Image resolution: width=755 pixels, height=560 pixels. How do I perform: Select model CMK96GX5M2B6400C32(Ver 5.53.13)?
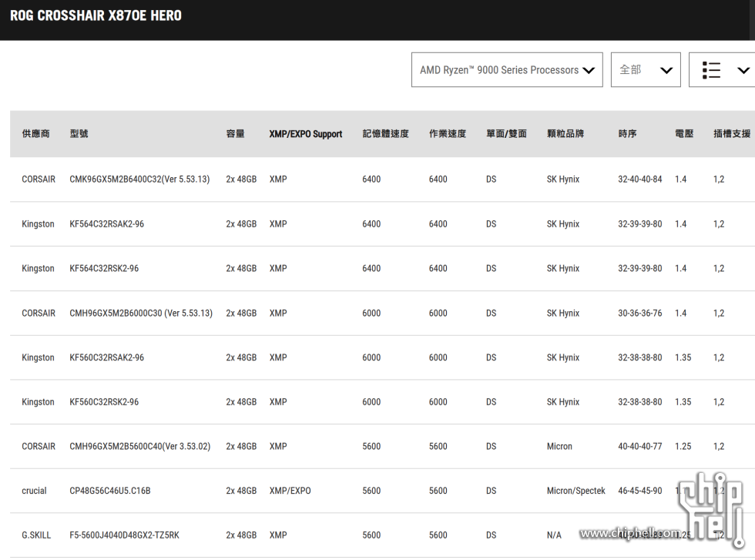click(139, 179)
